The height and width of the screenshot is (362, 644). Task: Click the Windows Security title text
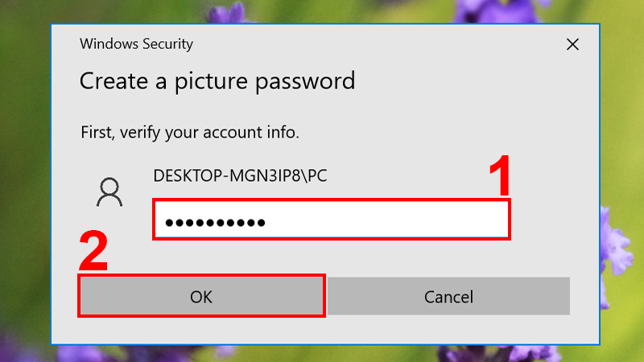coord(136,43)
